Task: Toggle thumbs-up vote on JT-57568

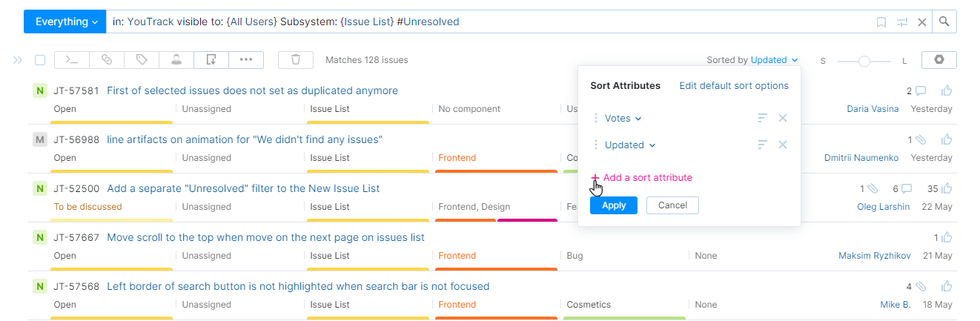Action: tap(947, 286)
